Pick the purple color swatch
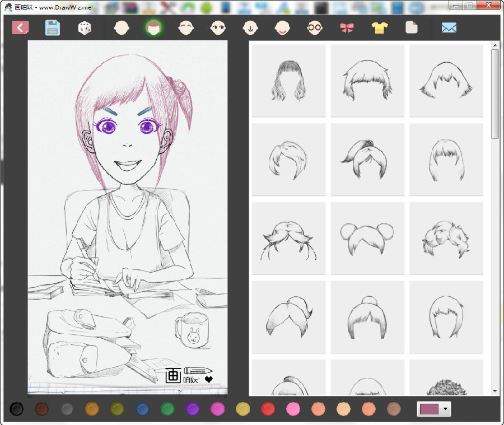The image size is (504, 425). pos(192,409)
